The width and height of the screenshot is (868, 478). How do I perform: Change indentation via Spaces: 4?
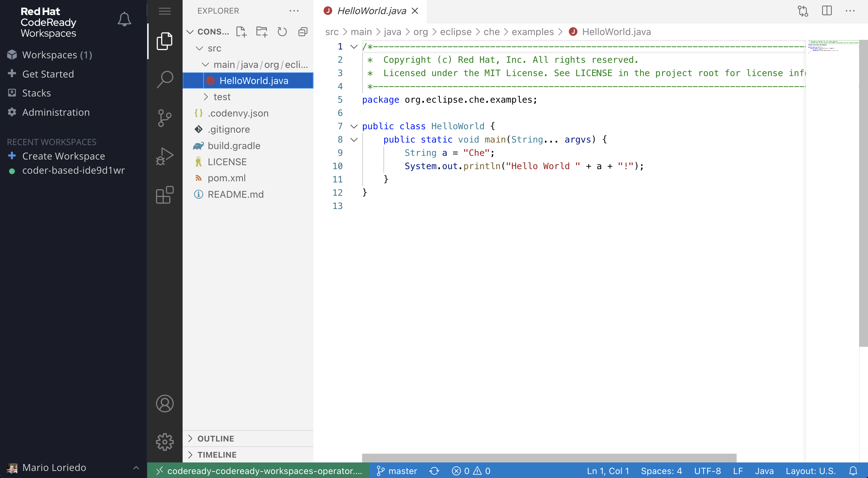click(x=661, y=471)
